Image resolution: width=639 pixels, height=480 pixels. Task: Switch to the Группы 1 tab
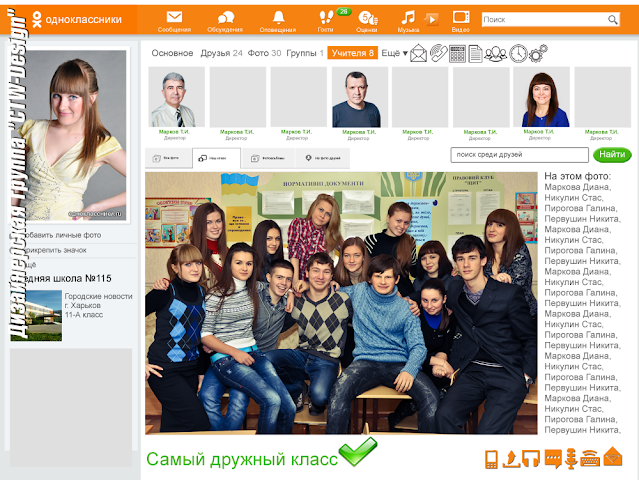[305, 53]
